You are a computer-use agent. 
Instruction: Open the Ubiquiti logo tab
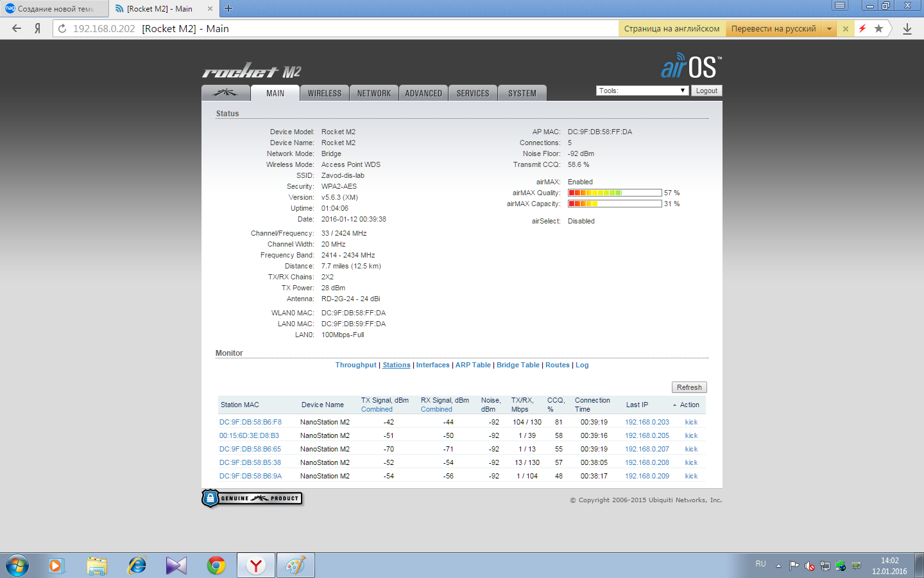(x=225, y=93)
